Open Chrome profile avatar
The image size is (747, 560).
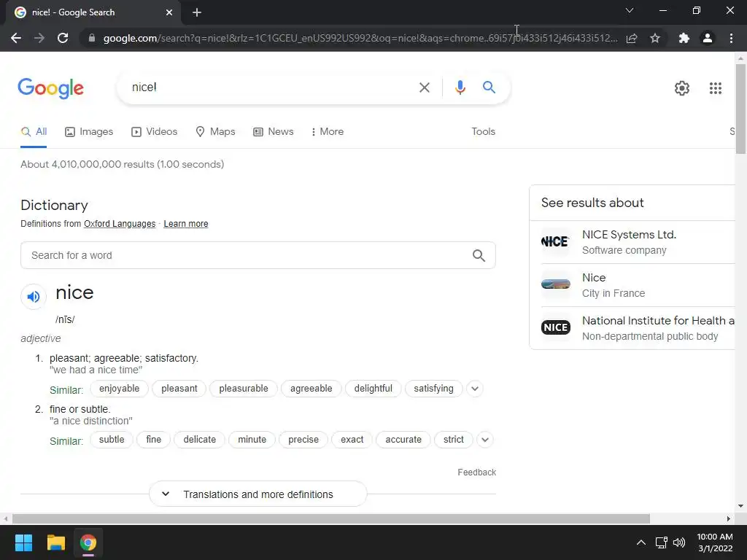coord(708,38)
